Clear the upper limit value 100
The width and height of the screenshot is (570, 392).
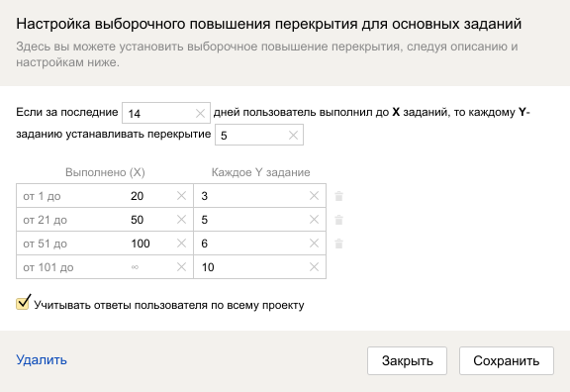(181, 243)
